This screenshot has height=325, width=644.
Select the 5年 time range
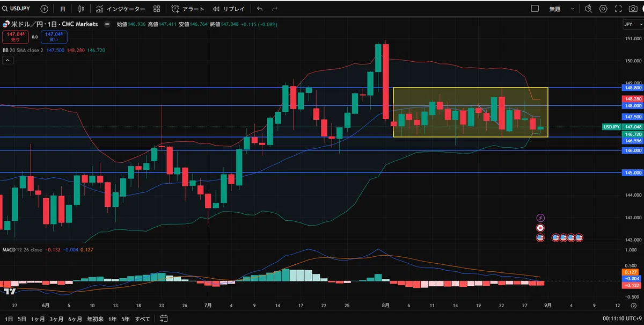point(125,319)
